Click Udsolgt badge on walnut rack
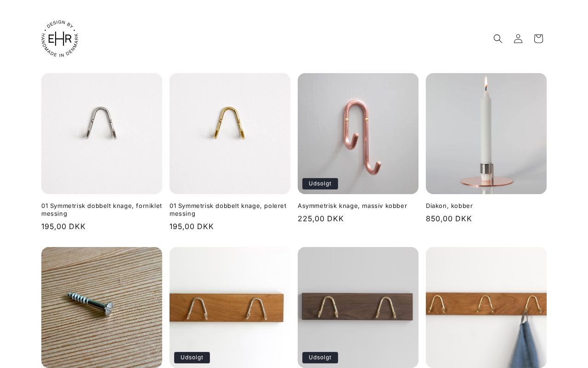 (320, 357)
